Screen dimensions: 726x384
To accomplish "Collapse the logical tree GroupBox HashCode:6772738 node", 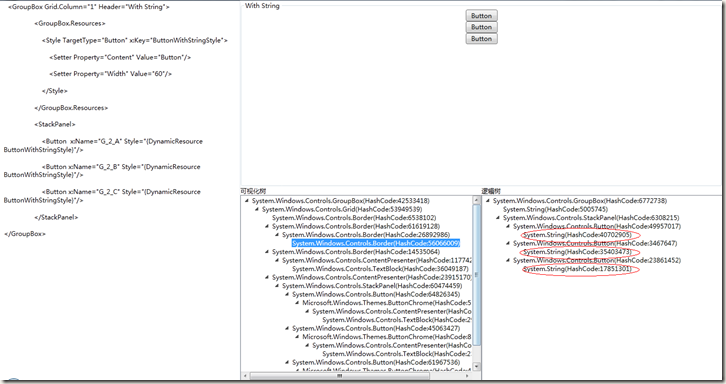I will coord(488,201).
